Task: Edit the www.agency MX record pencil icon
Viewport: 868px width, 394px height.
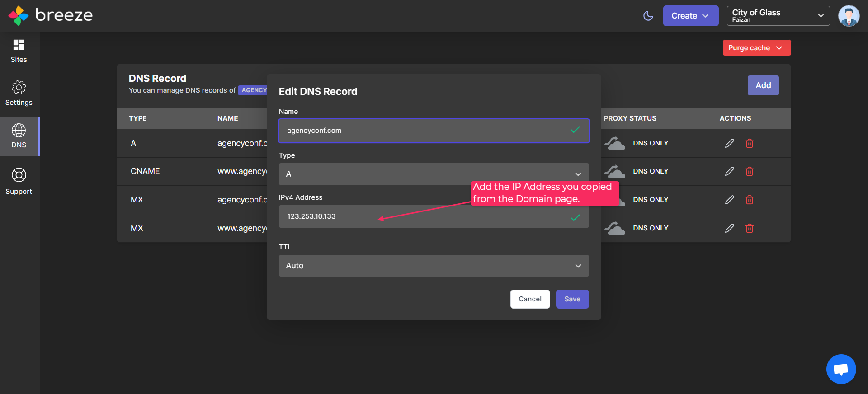Action: [729, 228]
